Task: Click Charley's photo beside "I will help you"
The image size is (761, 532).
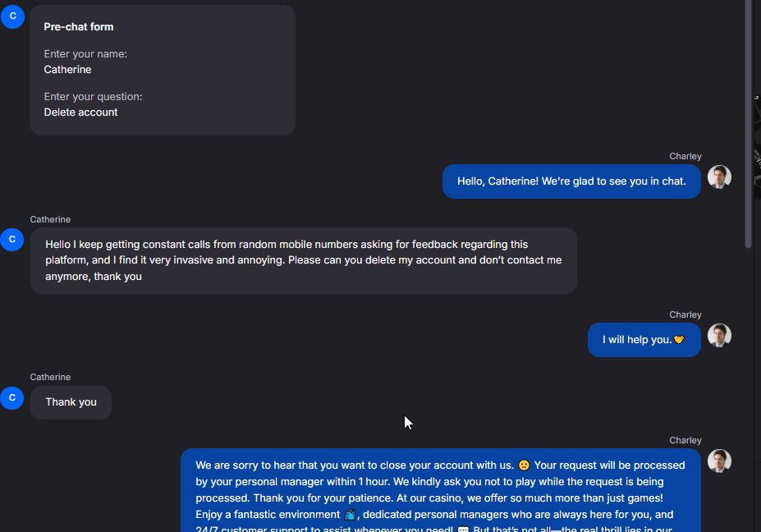Action: [x=719, y=336]
